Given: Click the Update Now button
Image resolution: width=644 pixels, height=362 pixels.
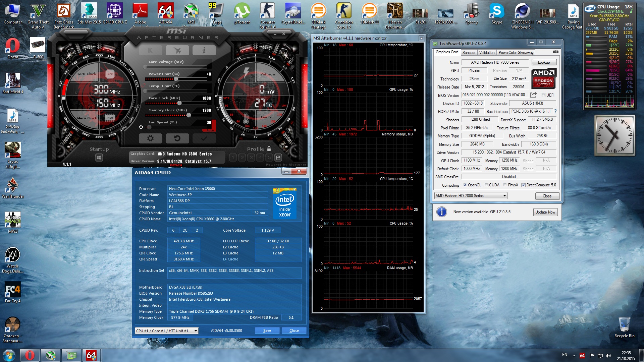Looking at the screenshot, I should 545,212.
